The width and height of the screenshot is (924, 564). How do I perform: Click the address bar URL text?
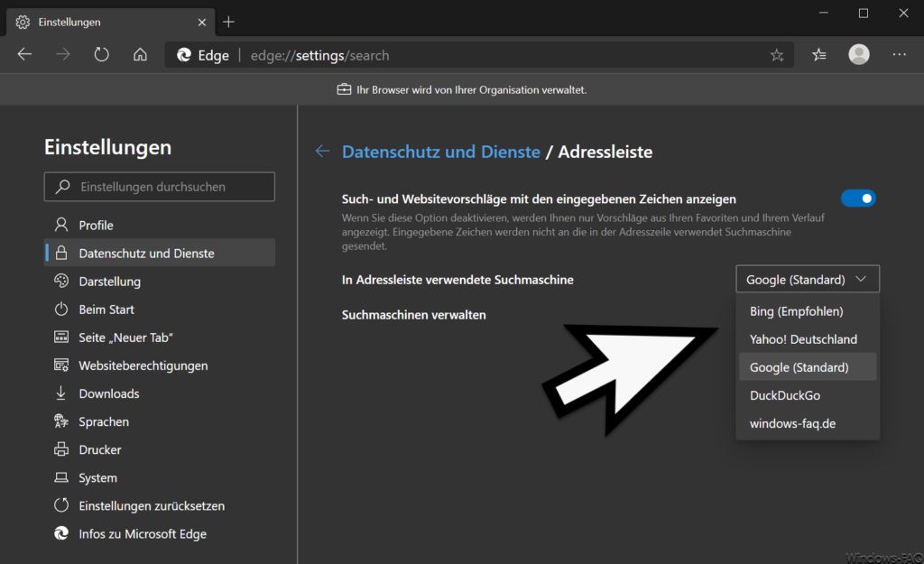[x=320, y=55]
